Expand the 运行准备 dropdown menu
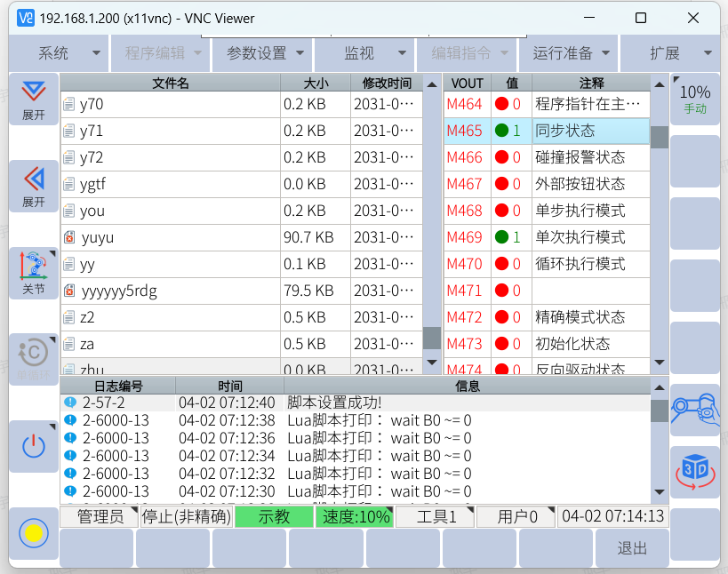 point(570,53)
